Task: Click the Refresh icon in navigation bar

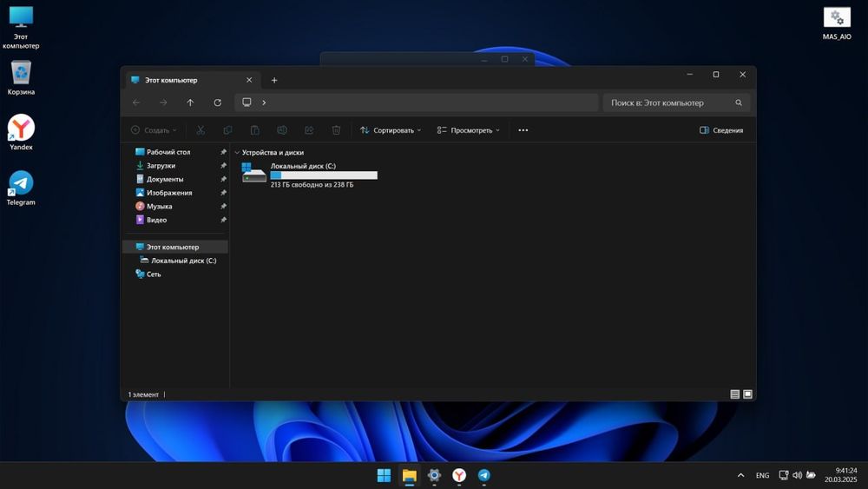Action: 217,102
